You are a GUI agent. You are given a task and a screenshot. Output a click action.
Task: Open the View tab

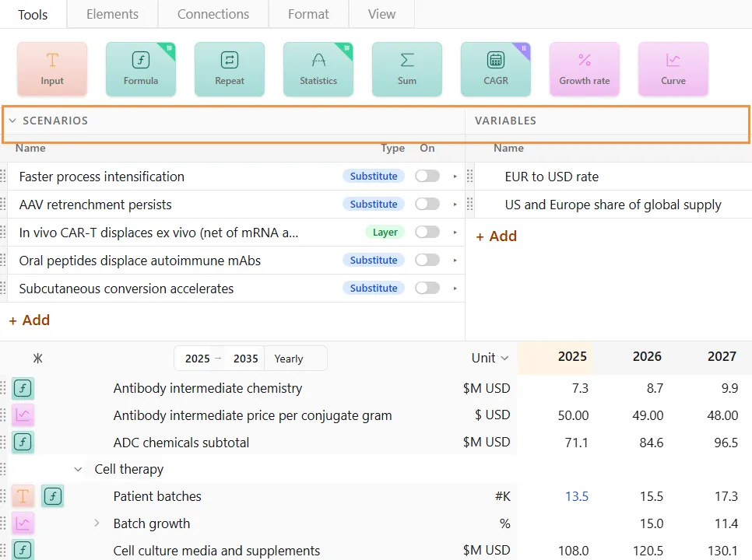[x=381, y=14]
